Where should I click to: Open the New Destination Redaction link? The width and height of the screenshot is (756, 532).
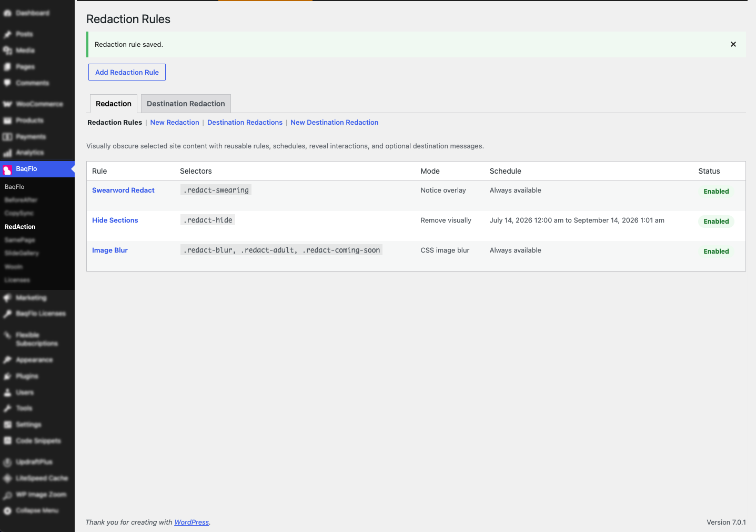[x=335, y=122]
